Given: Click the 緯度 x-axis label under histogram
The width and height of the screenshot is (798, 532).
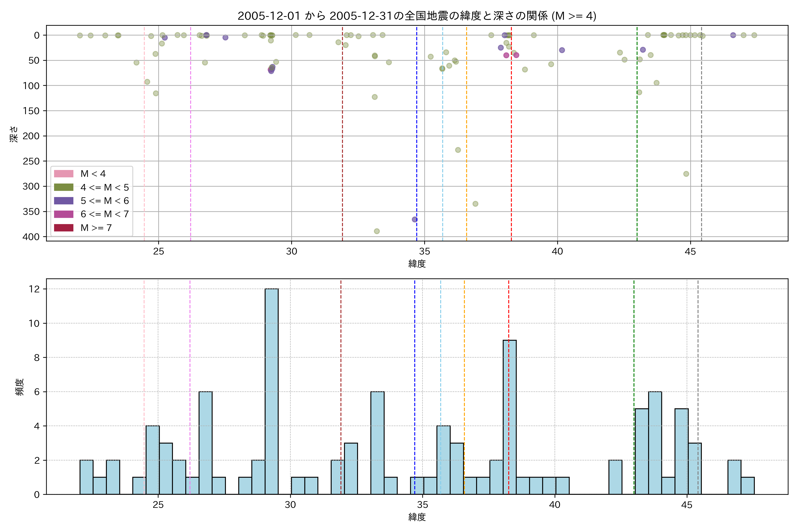Looking at the screenshot, I should [x=417, y=517].
